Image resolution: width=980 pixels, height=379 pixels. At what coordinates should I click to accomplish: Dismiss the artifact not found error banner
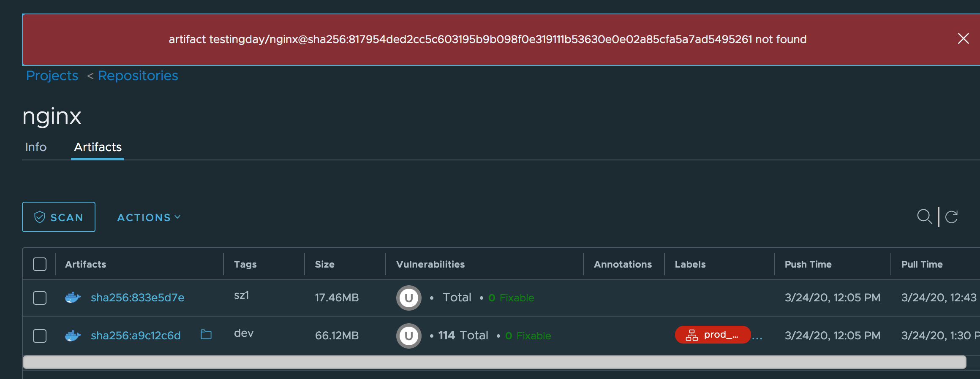pyautogui.click(x=963, y=39)
